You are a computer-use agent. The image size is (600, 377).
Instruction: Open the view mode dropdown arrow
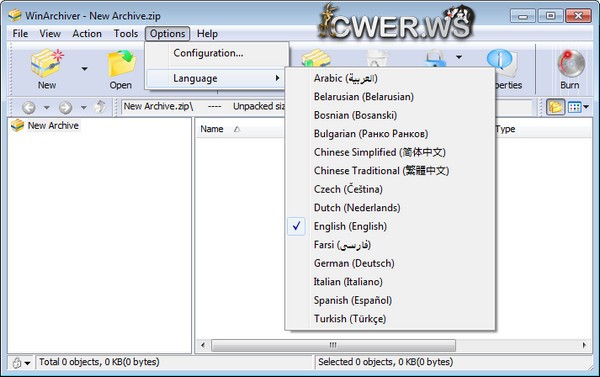pos(586,107)
